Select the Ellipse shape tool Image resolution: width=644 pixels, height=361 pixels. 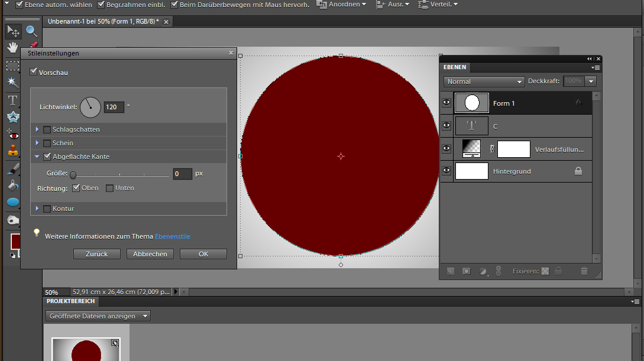click(x=13, y=202)
